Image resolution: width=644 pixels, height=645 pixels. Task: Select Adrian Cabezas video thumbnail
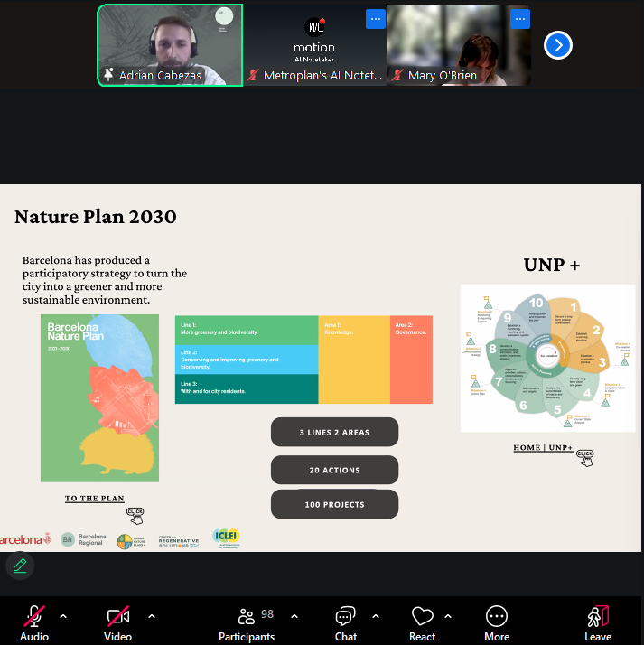[x=170, y=44]
